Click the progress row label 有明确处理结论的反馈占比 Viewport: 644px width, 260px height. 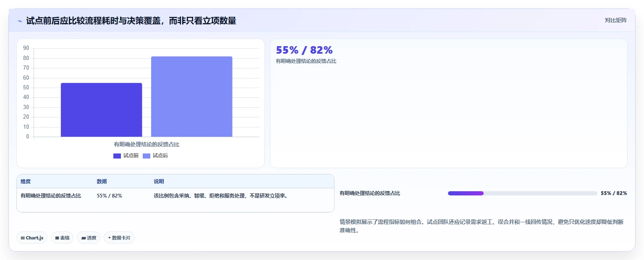point(370,193)
